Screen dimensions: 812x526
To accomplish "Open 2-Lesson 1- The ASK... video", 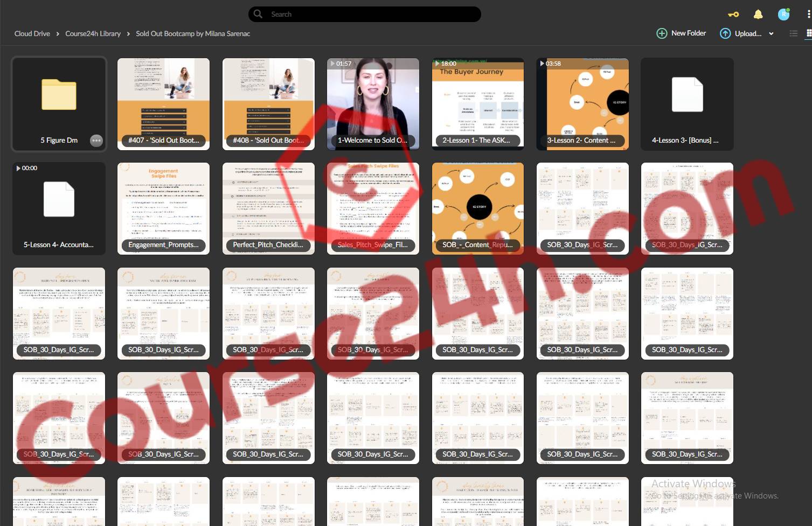I will click(478, 104).
